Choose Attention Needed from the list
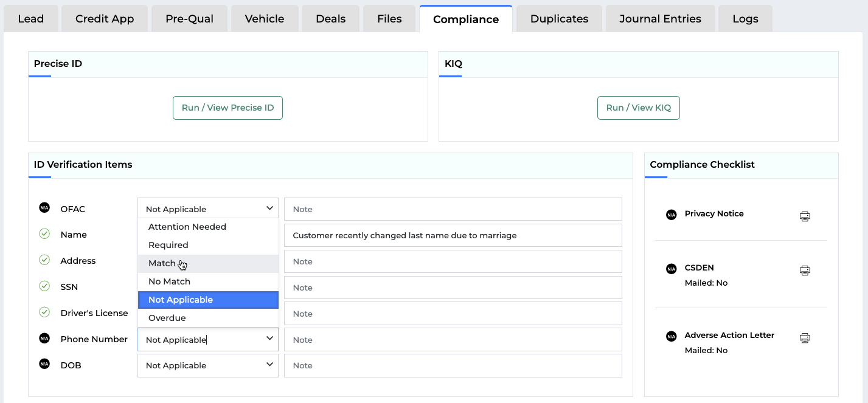Viewport: 868px width, 403px height. click(x=208, y=227)
